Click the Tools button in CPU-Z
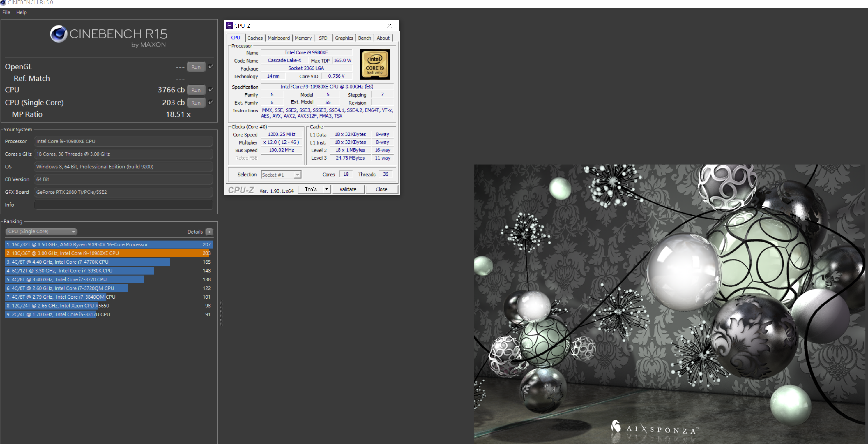 point(311,189)
